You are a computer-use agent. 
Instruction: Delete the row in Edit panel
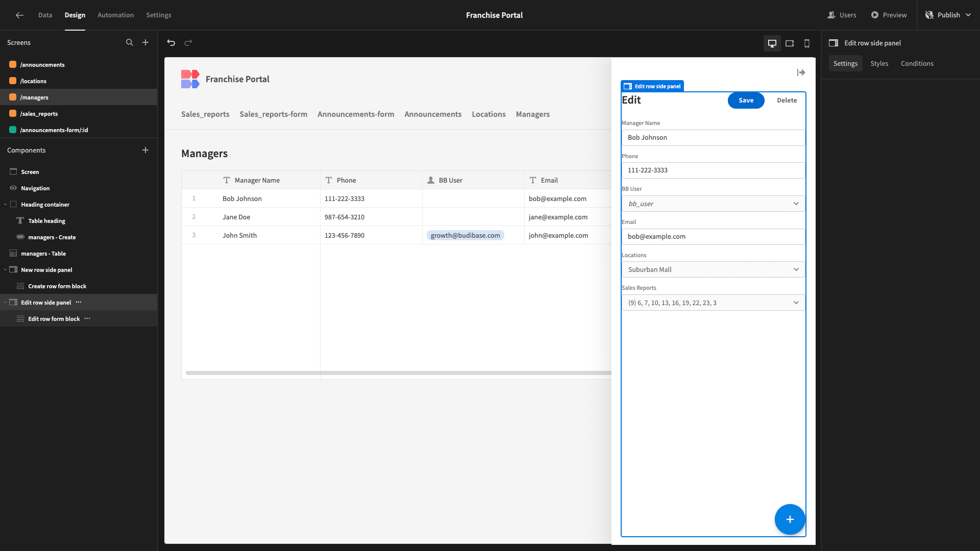tap(787, 101)
